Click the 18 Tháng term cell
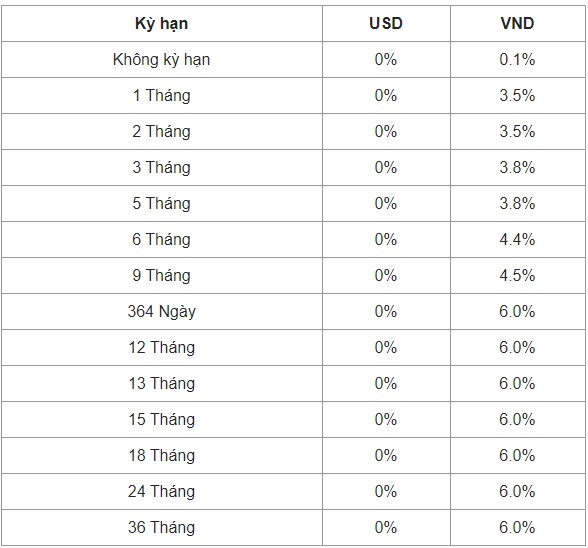The image size is (588, 548). coord(162,456)
